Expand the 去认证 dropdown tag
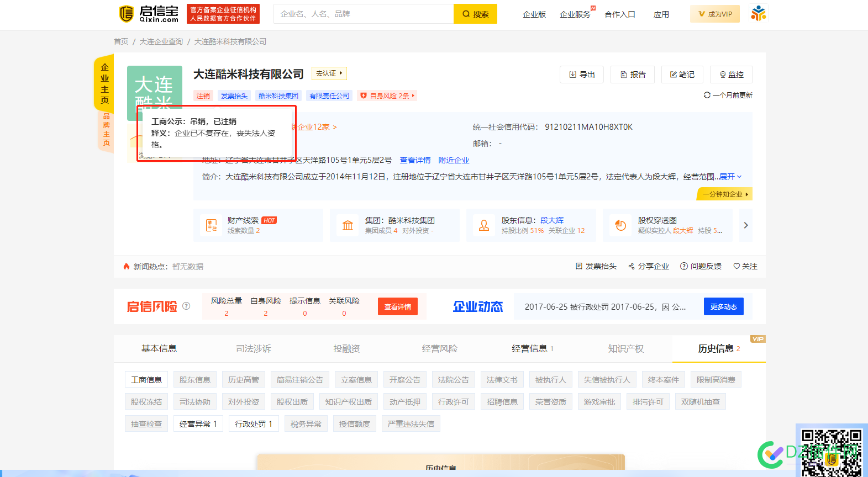The width and height of the screenshot is (868, 477). (x=329, y=73)
